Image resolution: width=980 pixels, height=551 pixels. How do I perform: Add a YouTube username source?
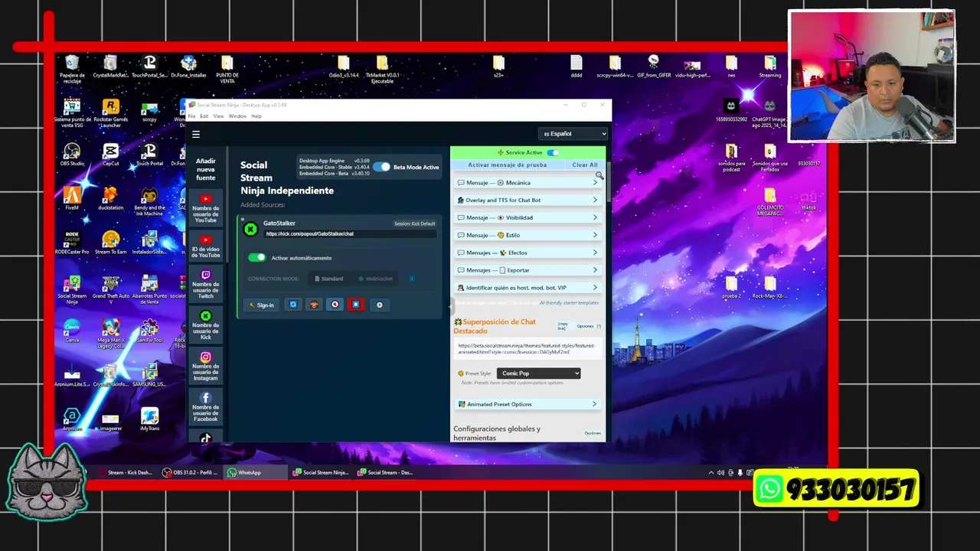coord(205,207)
